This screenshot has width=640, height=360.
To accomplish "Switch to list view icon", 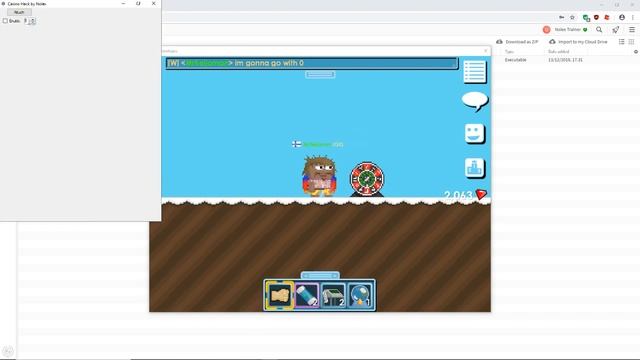I will [x=621, y=42].
